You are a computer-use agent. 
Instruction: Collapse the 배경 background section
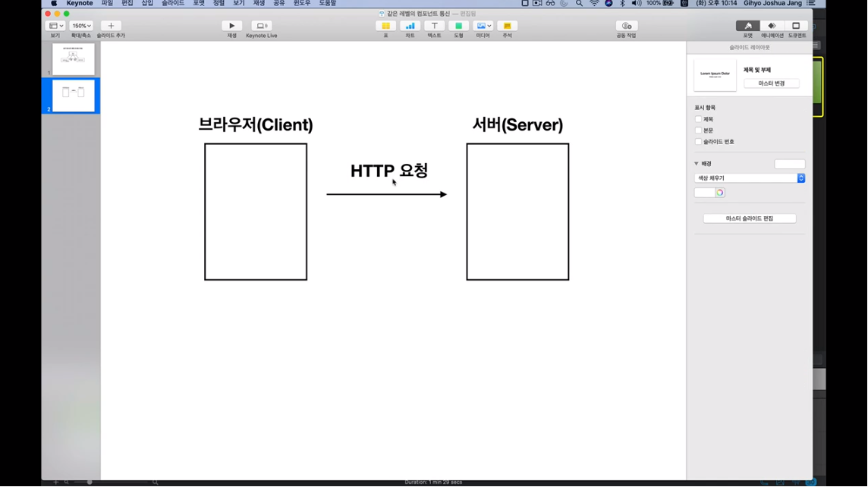tap(697, 164)
